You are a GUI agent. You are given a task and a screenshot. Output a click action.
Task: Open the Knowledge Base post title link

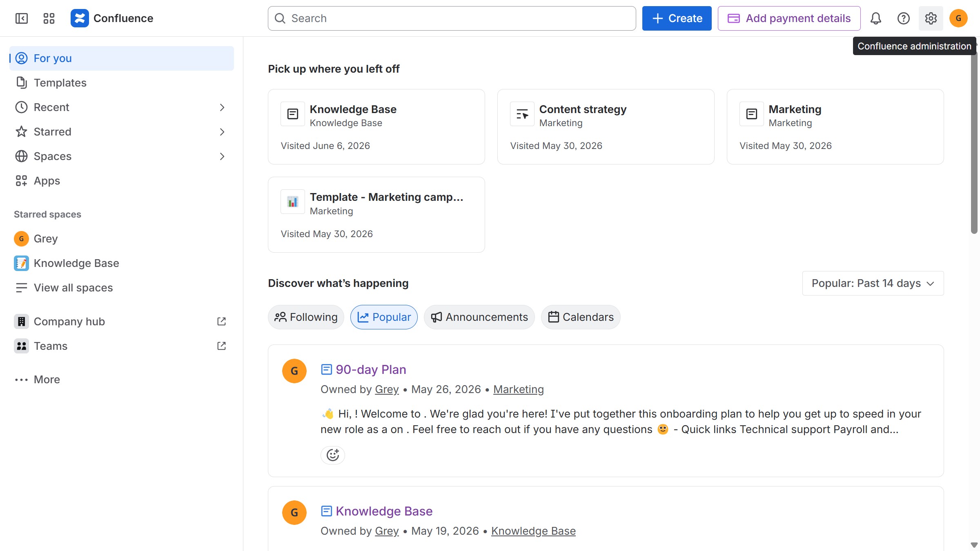pyautogui.click(x=384, y=511)
